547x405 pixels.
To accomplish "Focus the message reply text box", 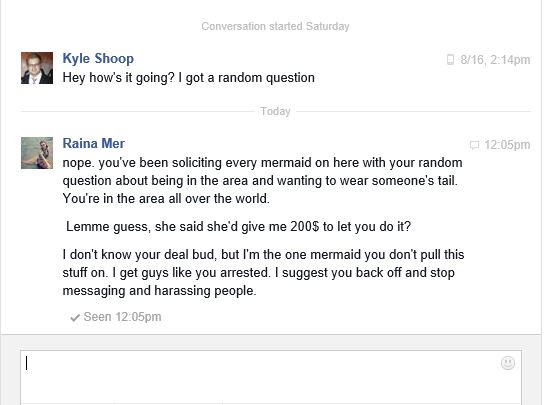I will pos(271,377).
